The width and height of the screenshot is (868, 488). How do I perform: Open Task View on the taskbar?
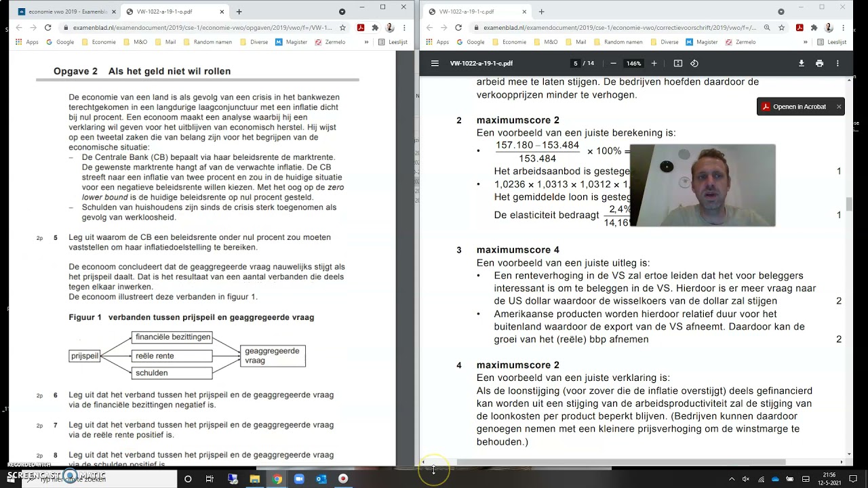point(210,479)
